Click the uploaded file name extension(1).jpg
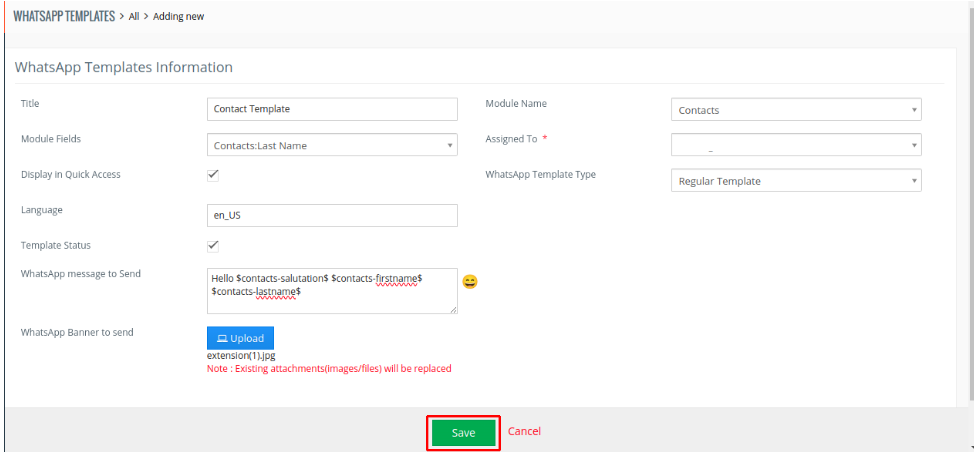The height and width of the screenshot is (452, 974). pos(241,356)
